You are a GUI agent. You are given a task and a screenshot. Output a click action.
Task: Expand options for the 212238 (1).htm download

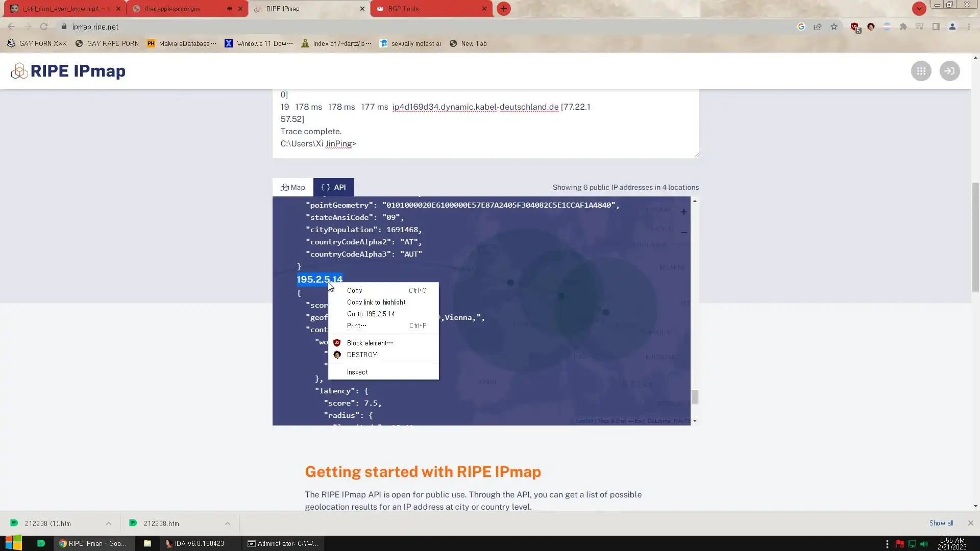coord(109,523)
